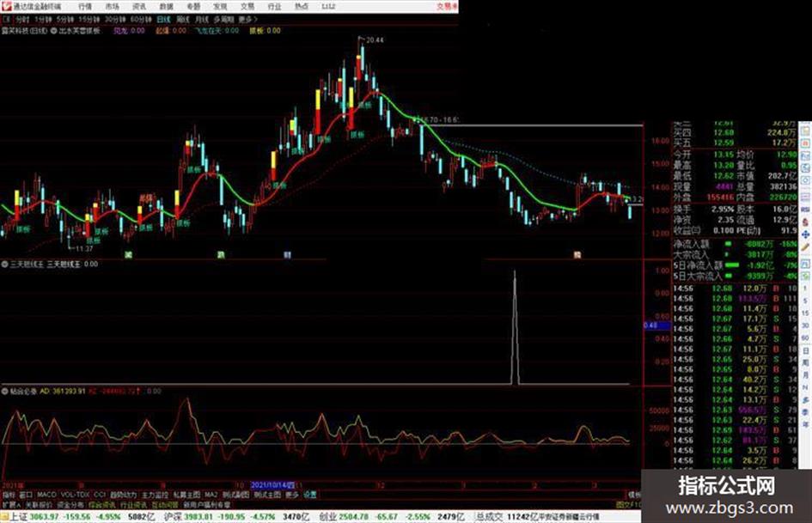
Task: Open the 数据 menu
Action: pos(166,7)
